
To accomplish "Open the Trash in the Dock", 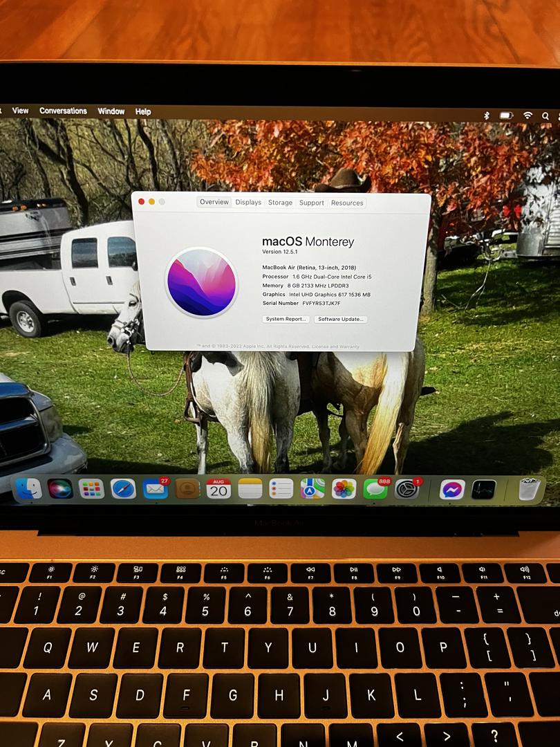I will pyautogui.click(x=529, y=489).
